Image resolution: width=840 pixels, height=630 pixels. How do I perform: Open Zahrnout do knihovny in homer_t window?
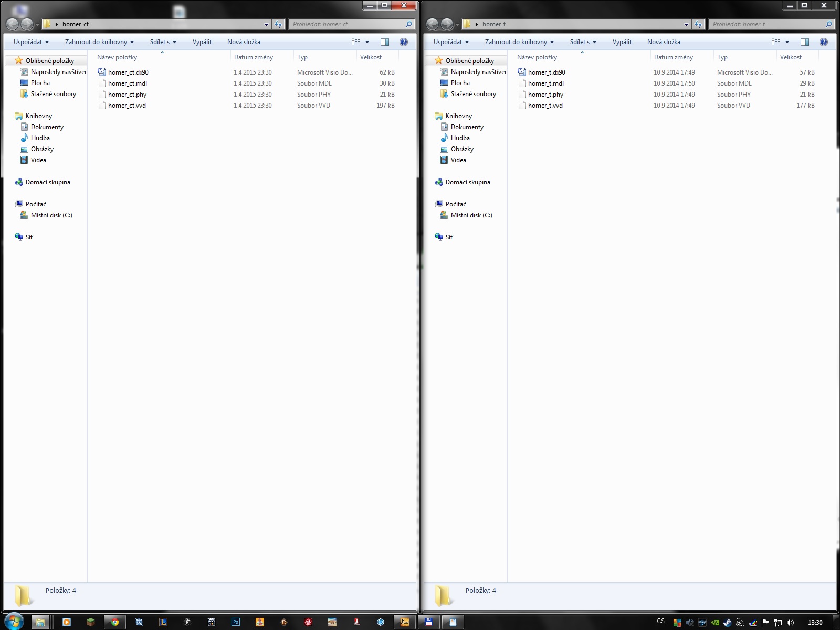click(519, 42)
